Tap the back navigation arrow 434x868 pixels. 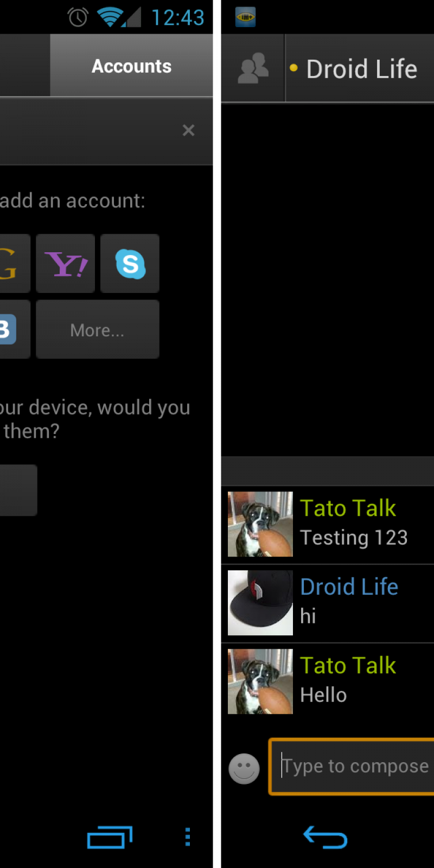[x=325, y=837]
